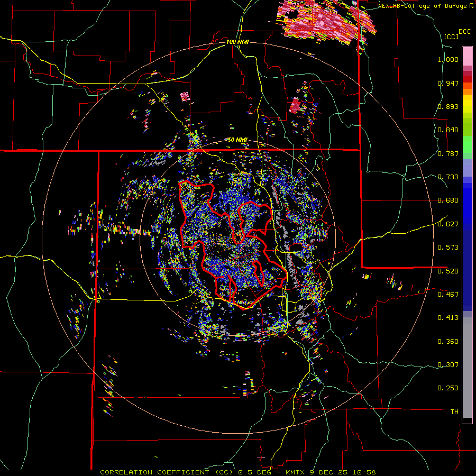Select the 0.573 scale value
The width and height of the screenshot is (476, 476).
(x=448, y=248)
